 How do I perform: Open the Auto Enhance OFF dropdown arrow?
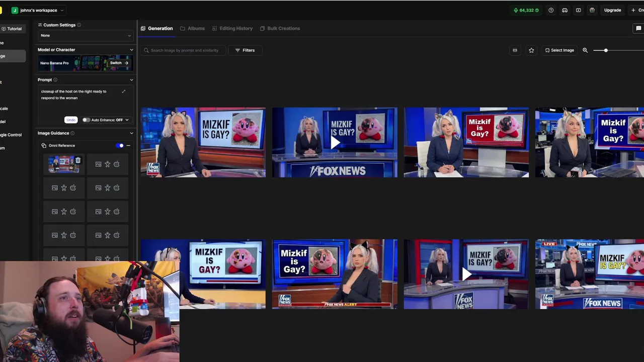click(x=127, y=120)
